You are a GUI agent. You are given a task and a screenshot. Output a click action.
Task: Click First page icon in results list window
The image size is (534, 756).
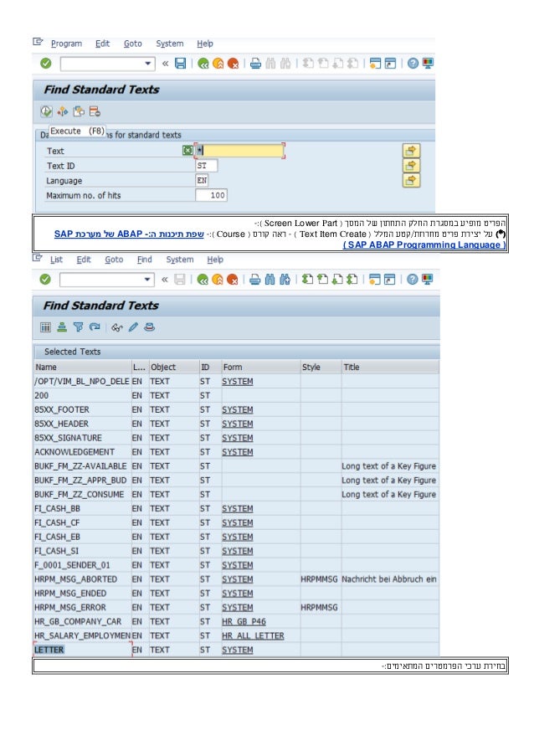[x=307, y=279]
